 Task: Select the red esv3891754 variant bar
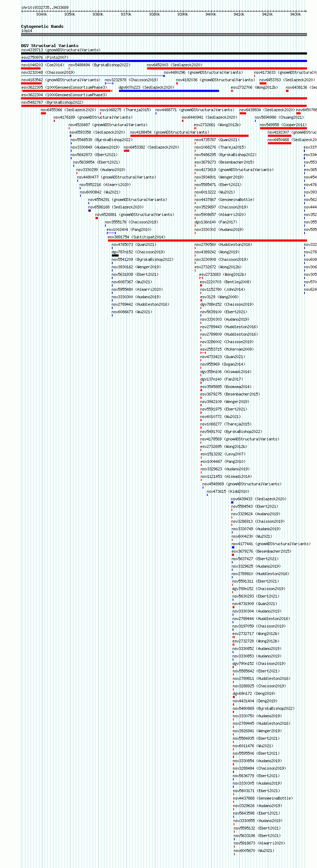pos(207,241)
